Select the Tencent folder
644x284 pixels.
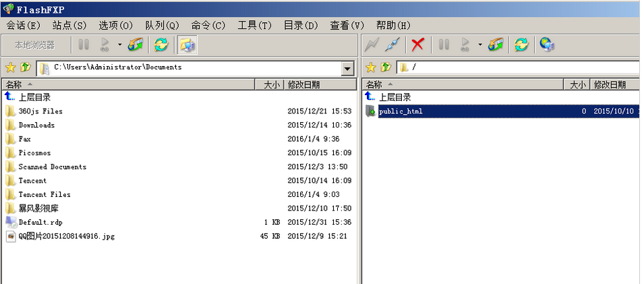pyautogui.click(x=32, y=180)
